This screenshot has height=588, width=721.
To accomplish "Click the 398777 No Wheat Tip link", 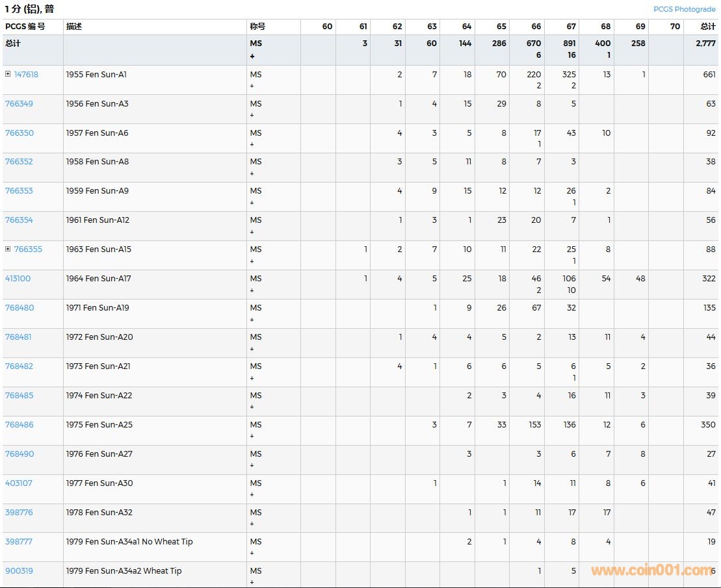I will (x=18, y=542).
